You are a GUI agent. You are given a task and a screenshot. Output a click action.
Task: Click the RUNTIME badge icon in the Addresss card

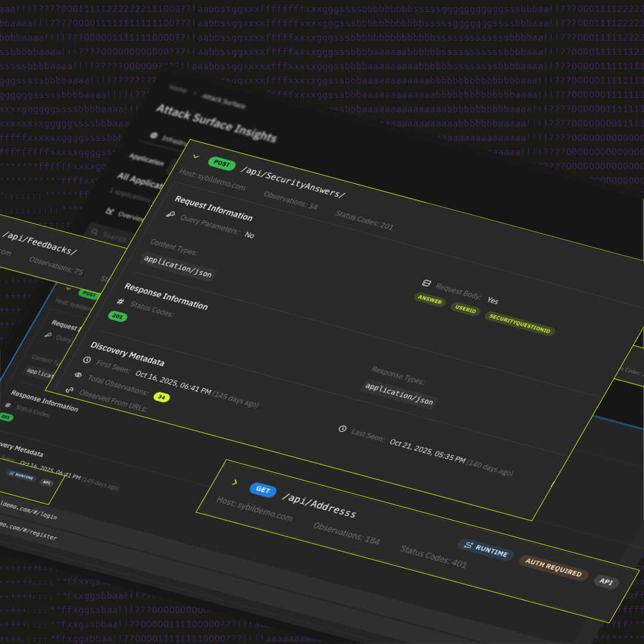(x=468, y=545)
